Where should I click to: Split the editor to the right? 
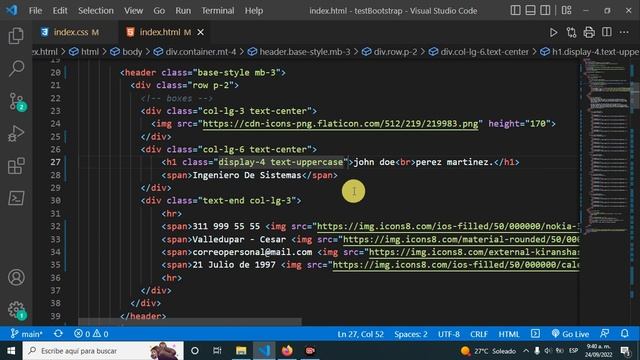coord(607,32)
